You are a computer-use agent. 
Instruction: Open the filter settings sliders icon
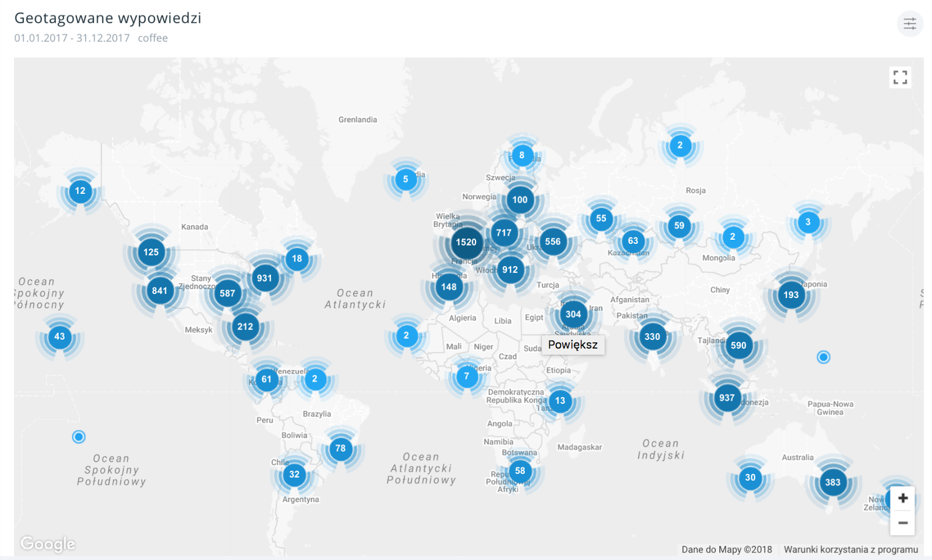click(909, 24)
